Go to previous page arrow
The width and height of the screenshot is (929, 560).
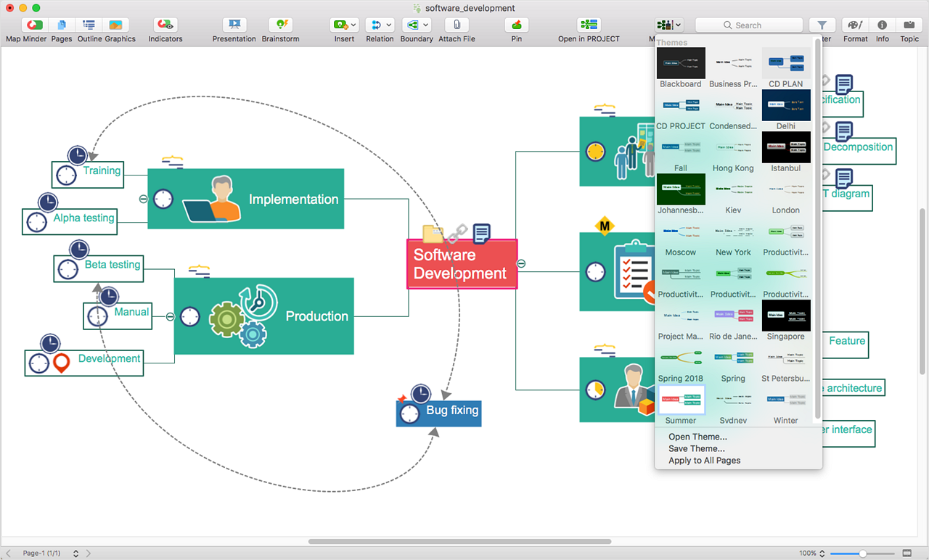9,553
